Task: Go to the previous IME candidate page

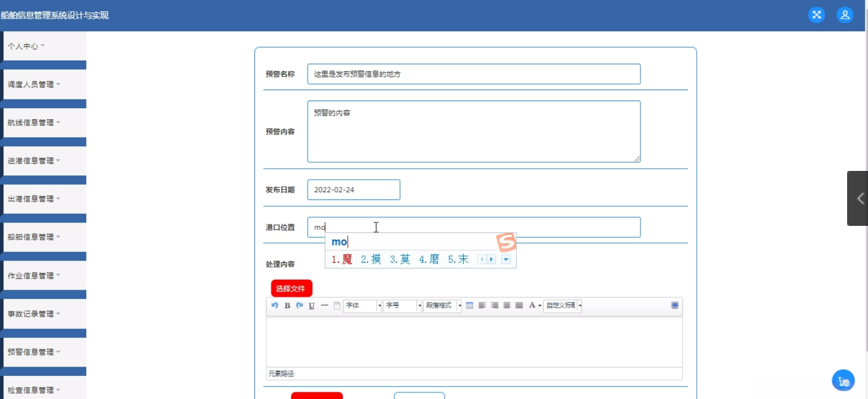Action: [482, 259]
